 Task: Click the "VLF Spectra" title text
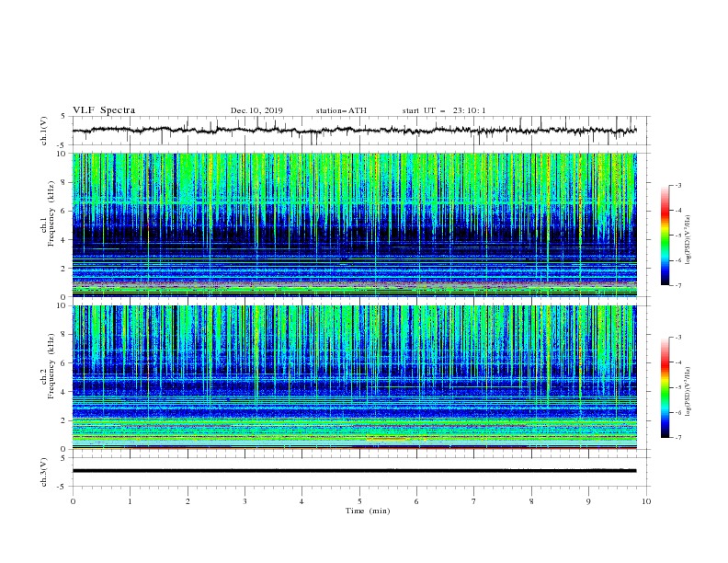tap(104, 110)
